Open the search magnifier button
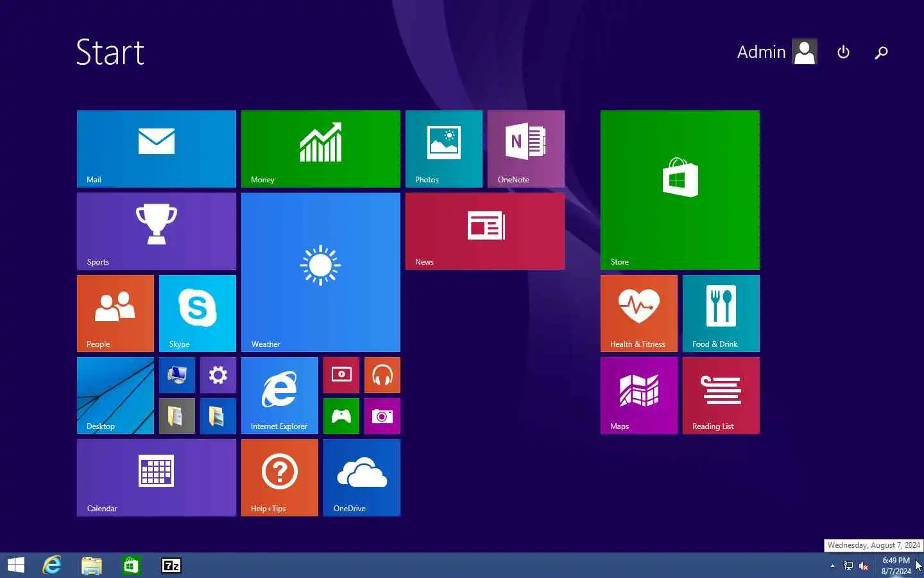The image size is (924, 578). click(x=882, y=52)
